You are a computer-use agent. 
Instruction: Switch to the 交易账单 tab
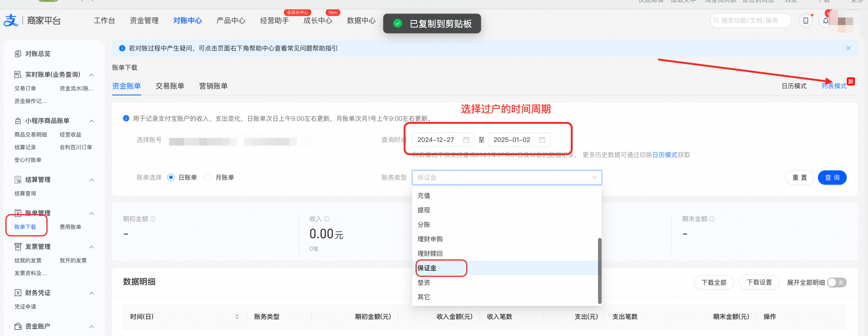[170, 86]
